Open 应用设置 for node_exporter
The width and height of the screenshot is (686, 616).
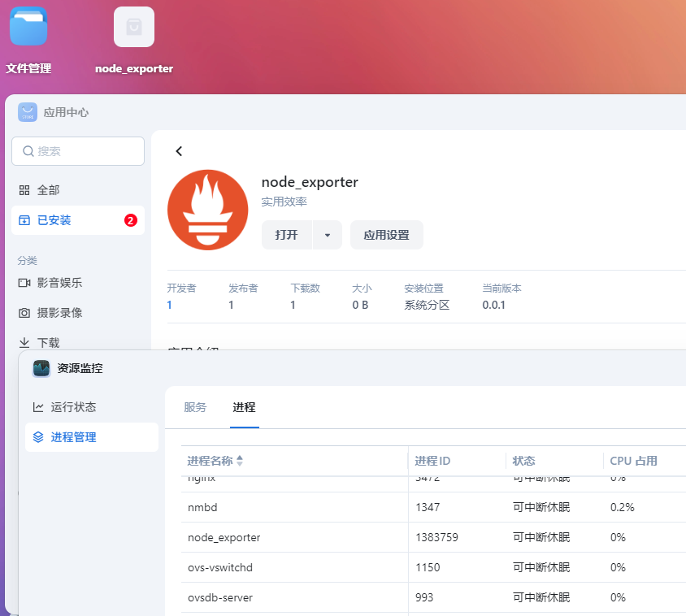387,235
